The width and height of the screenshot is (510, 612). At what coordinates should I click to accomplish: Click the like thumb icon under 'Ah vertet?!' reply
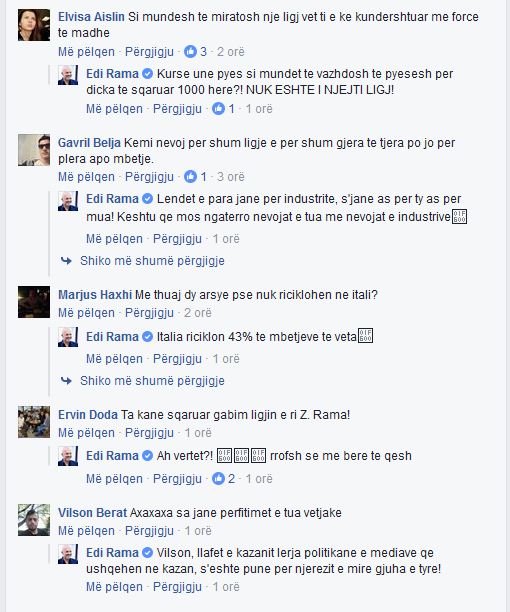tap(219, 479)
